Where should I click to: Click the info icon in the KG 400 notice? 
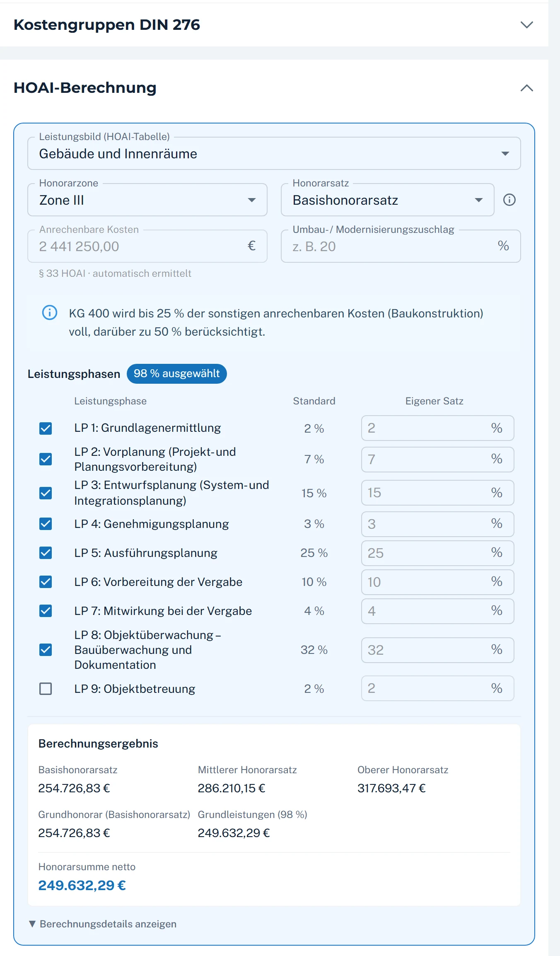(50, 312)
